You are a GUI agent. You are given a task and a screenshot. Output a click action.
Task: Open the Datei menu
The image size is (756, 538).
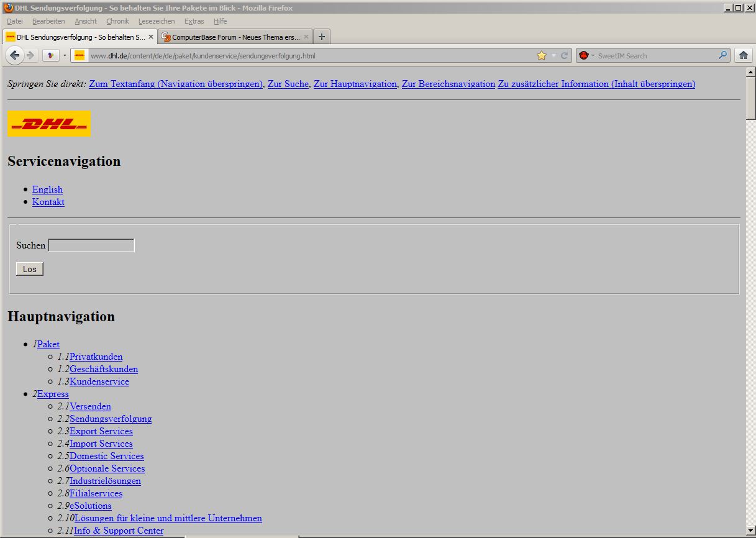[14, 21]
